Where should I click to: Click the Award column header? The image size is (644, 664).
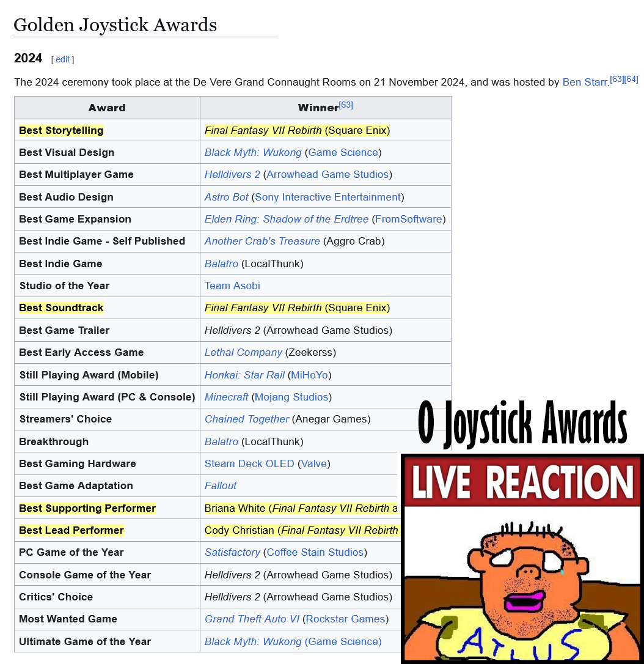(107, 108)
